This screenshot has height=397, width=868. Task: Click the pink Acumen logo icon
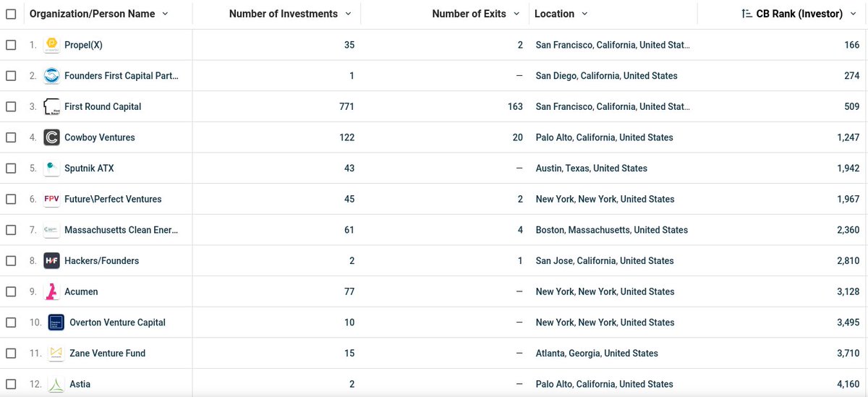click(x=51, y=291)
